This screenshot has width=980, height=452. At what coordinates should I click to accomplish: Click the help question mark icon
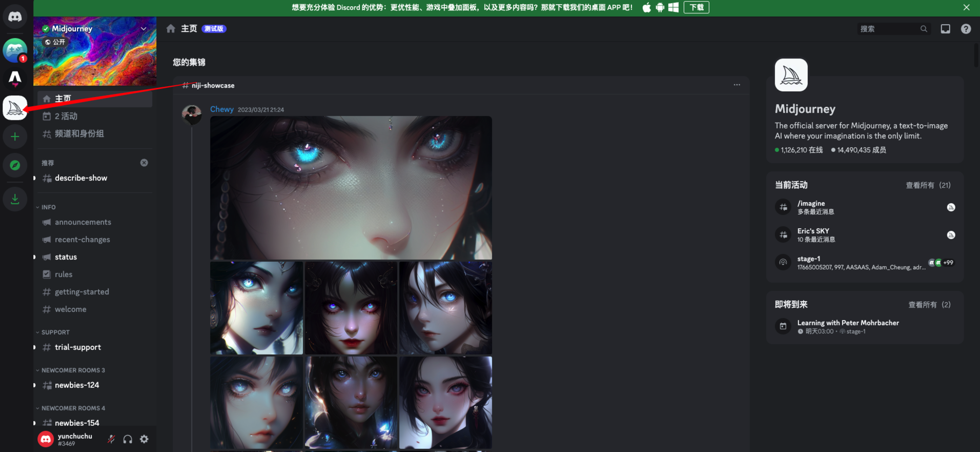[x=966, y=29]
